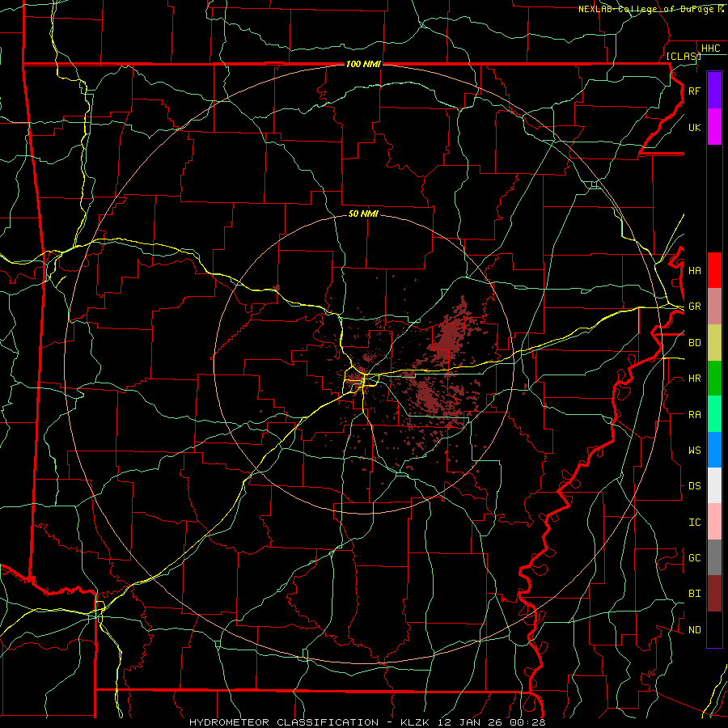The width and height of the screenshot is (728, 728).
Task: Click the BI legend label
Action: coord(694,594)
